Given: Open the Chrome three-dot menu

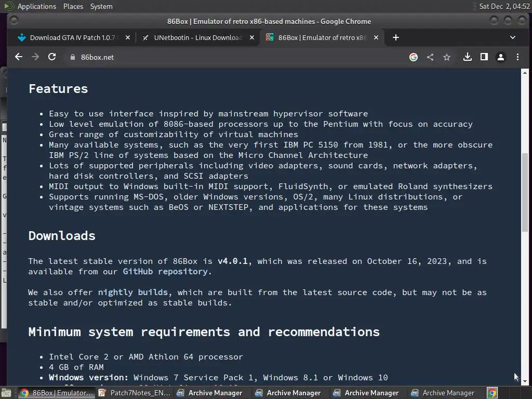Looking at the screenshot, I should (x=517, y=57).
